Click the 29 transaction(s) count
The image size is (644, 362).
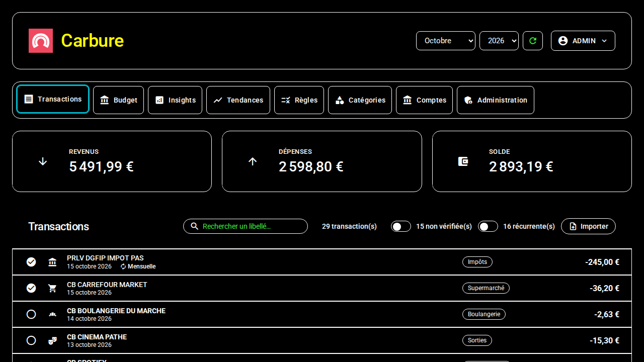[x=349, y=226]
